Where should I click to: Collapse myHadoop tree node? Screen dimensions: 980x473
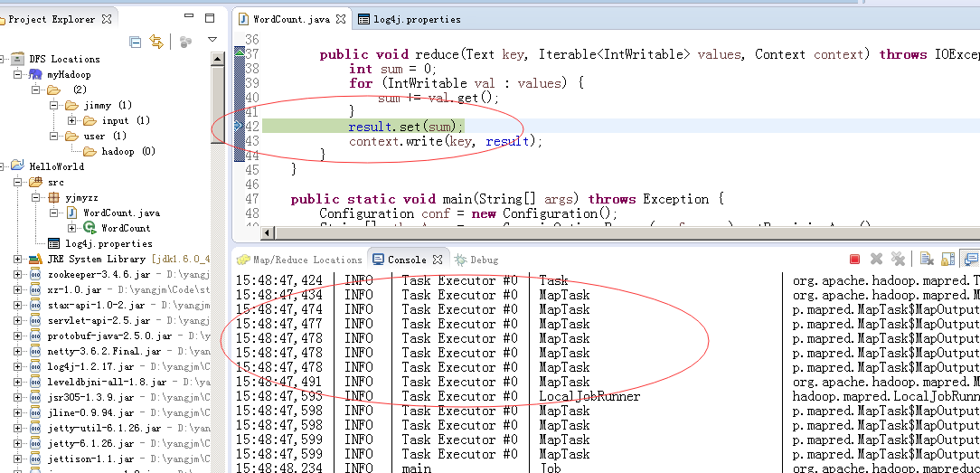click(x=17, y=74)
